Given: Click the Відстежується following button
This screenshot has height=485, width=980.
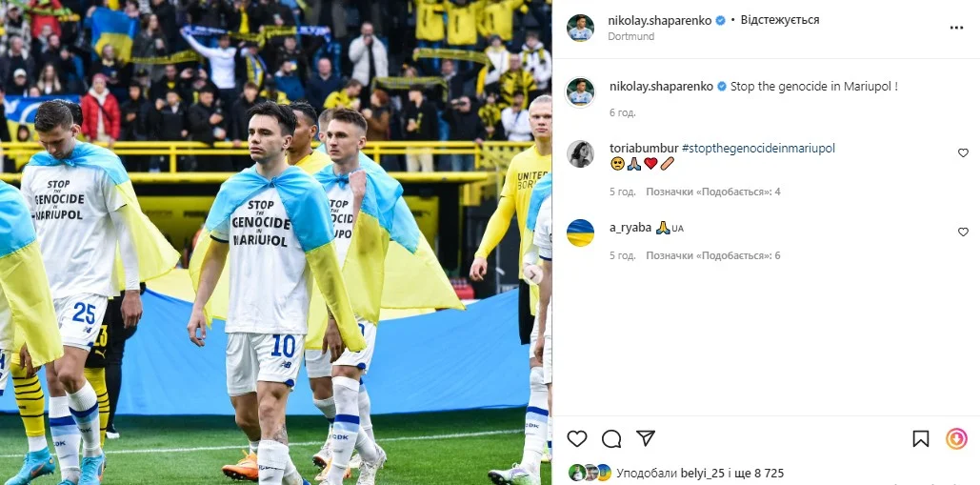Looking at the screenshot, I should [x=780, y=20].
